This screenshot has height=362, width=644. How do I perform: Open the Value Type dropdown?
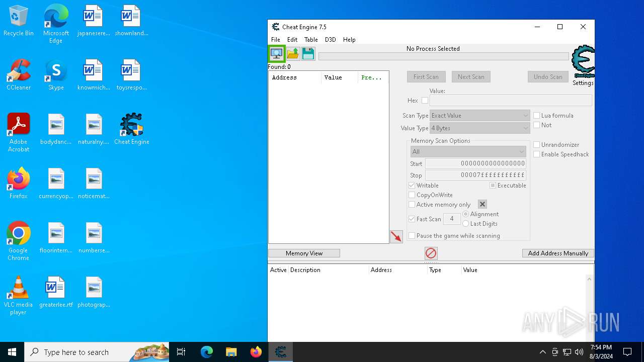[479, 128]
